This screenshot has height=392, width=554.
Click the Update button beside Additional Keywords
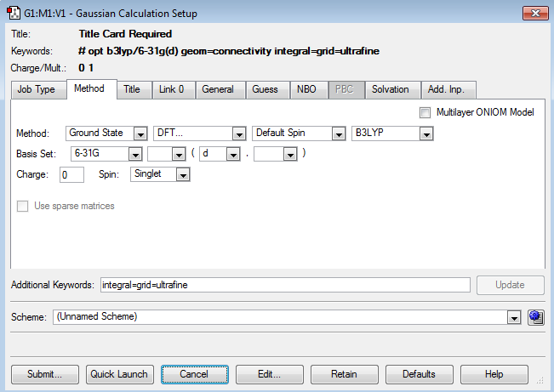[511, 285]
